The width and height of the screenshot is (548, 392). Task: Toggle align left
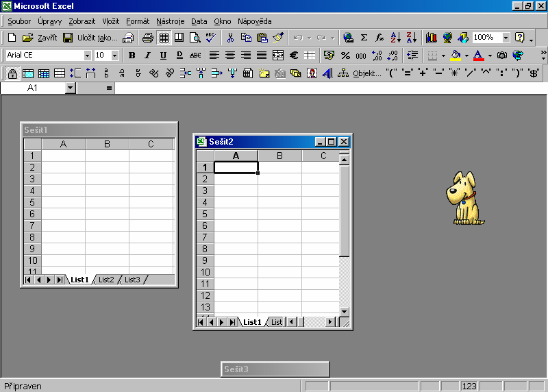[214, 56]
